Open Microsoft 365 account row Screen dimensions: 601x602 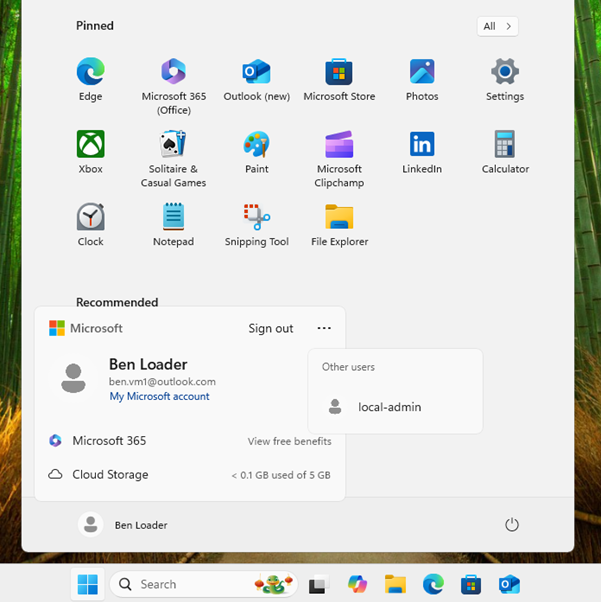click(190, 441)
